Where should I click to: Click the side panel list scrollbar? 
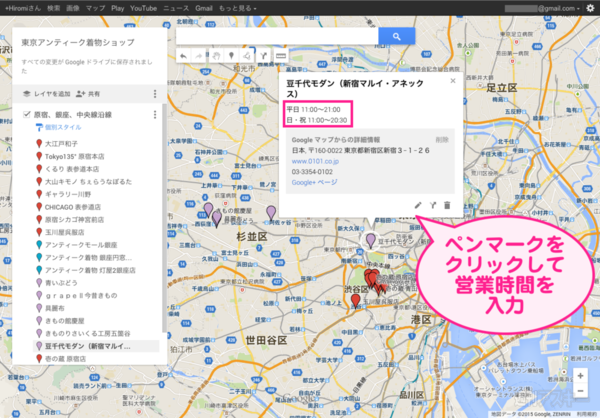pyautogui.click(x=165, y=218)
